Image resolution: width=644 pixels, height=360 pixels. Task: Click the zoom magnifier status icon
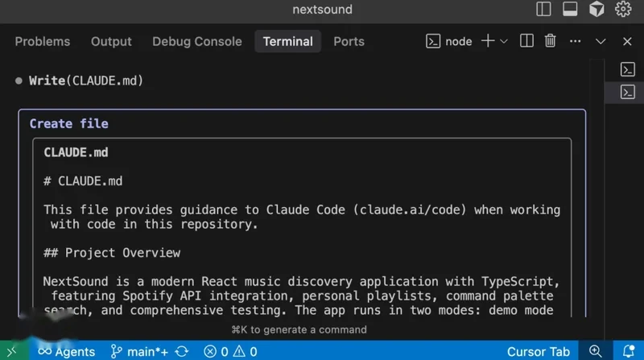[x=596, y=351]
